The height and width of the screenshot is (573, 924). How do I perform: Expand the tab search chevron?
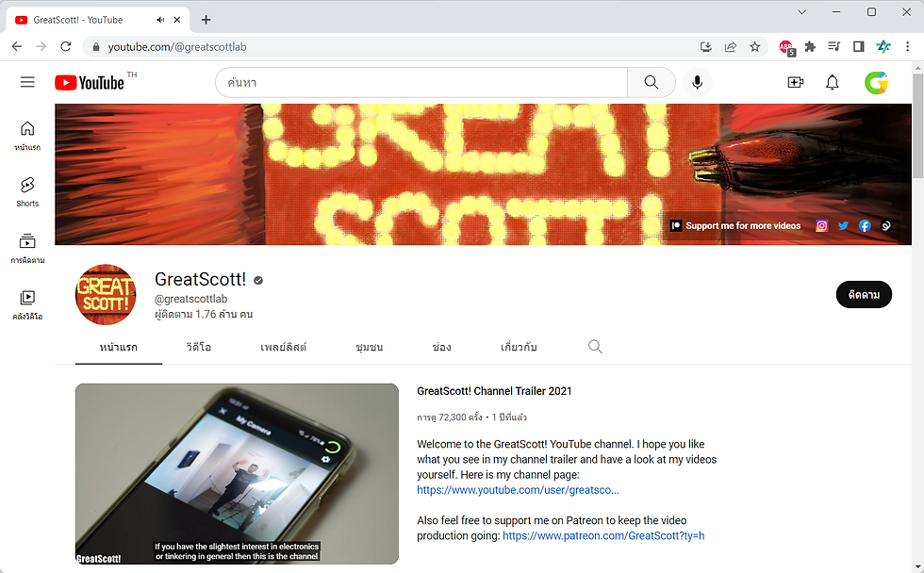click(x=802, y=11)
